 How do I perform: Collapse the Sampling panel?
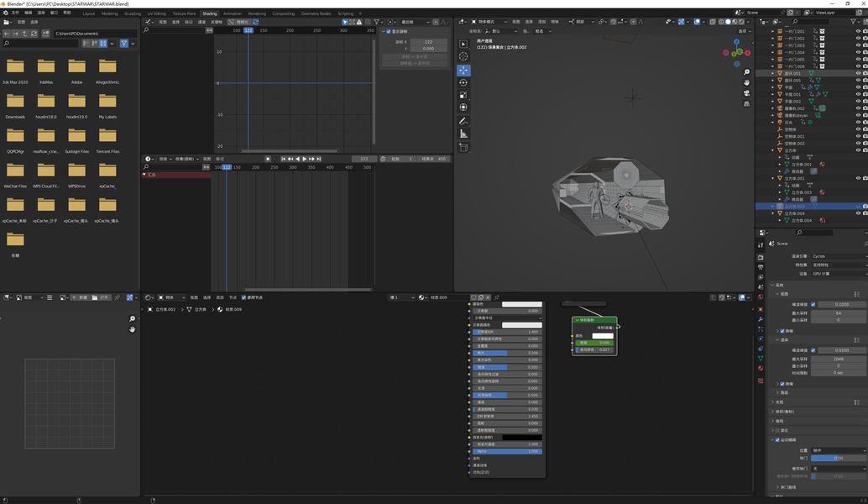[773, 286]
